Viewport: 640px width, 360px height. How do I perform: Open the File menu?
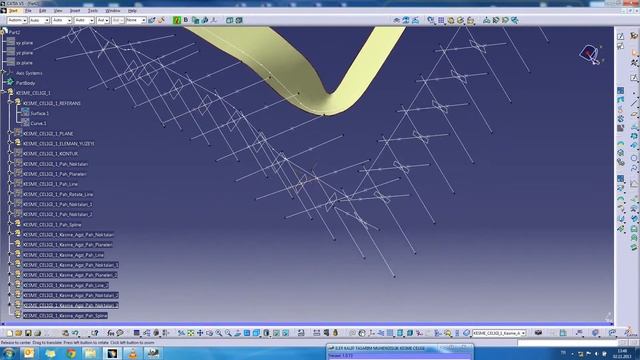tap(28, 11)
